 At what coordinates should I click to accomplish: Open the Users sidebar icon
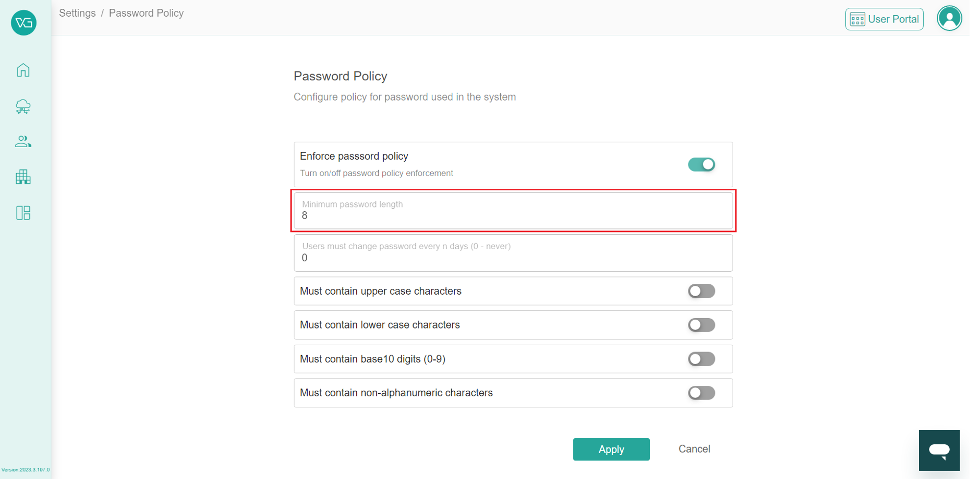tap(23, 142)
